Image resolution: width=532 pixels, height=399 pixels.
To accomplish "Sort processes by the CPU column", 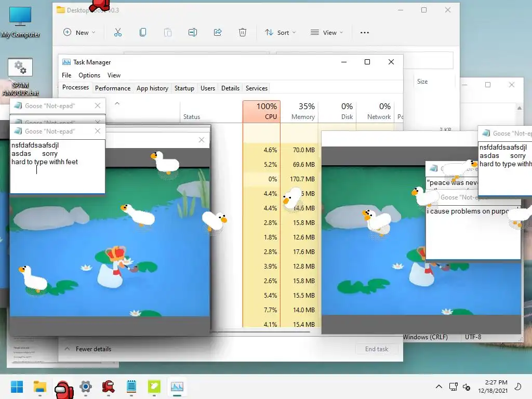I will pyautogui.click(x=262, y=111).
